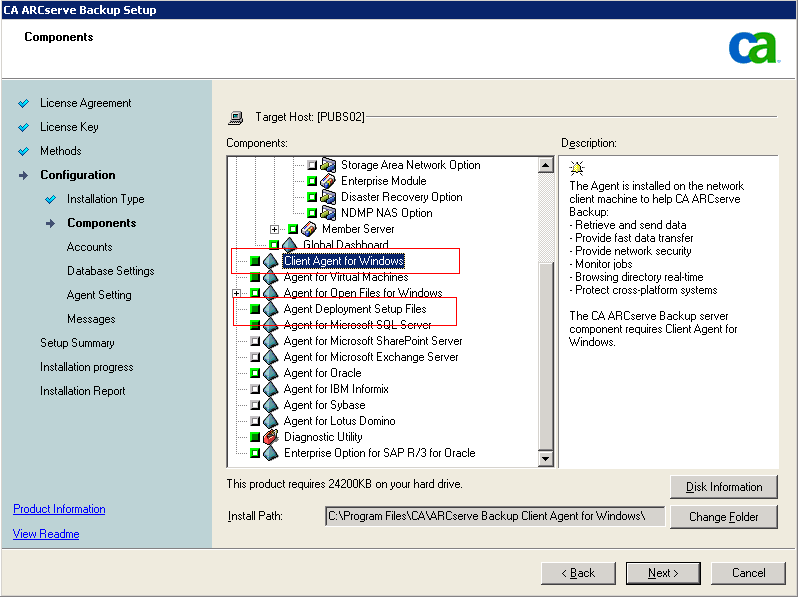Click the Target Host computer icon
This screenshot has width=798, height=597.
click(x=236, y=117)
